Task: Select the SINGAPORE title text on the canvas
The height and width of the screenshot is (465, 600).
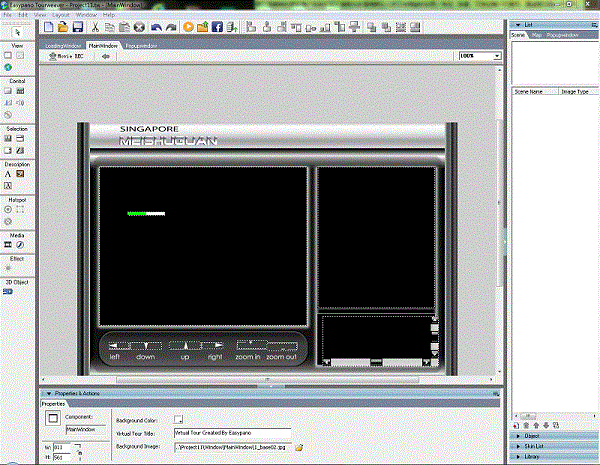Action: coord(149,129)
